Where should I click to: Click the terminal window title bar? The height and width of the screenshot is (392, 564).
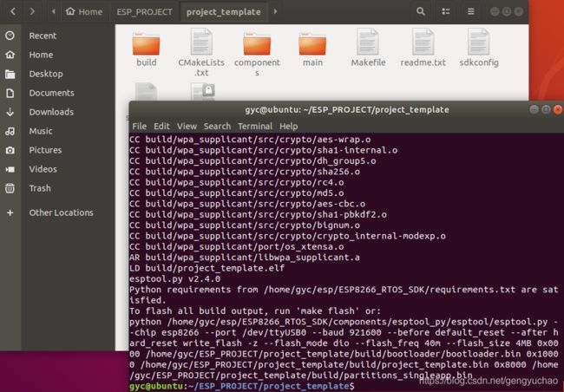[x=346, y=109]
